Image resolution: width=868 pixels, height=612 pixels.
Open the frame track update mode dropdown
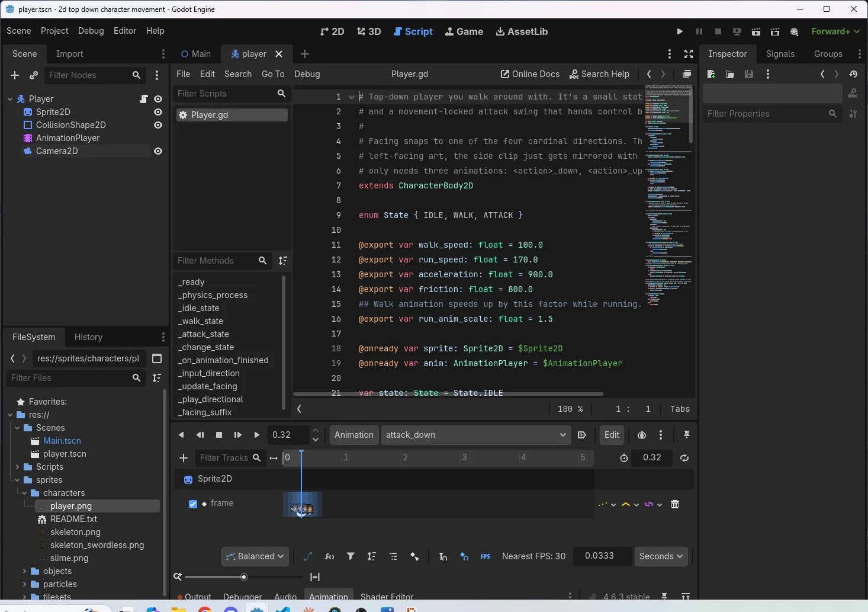coord(607,504)
